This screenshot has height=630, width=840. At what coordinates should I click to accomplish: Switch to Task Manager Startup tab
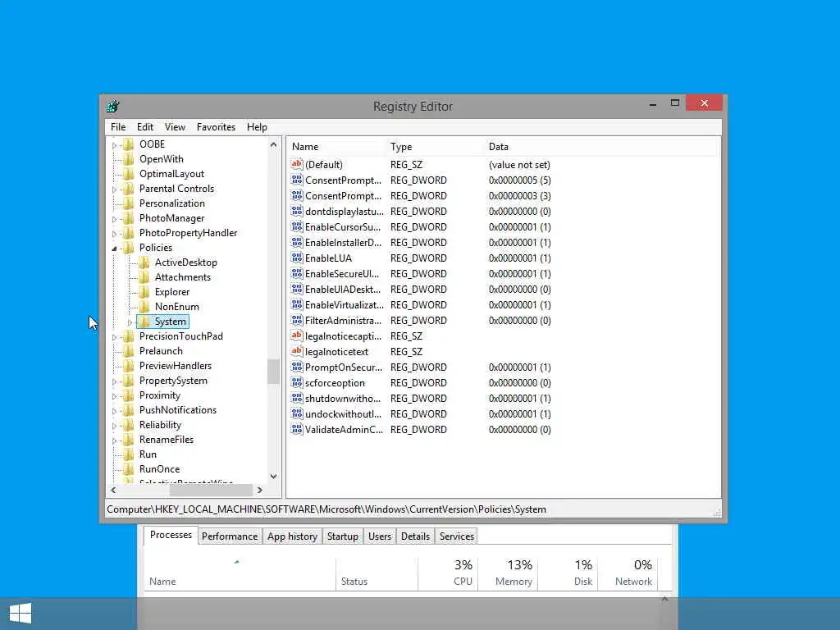342,536
